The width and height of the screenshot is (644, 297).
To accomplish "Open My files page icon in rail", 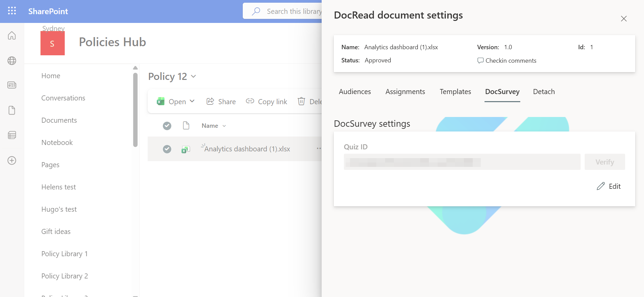I will point(12,110).
